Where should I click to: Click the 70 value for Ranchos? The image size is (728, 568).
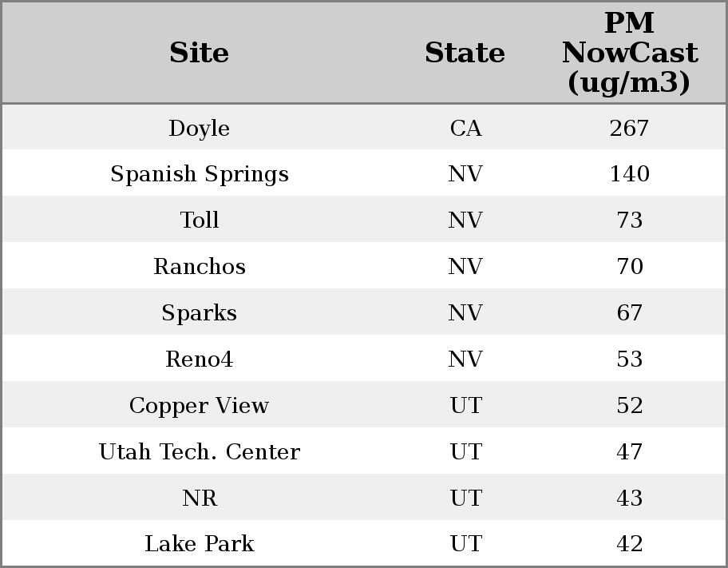point(629,267)
